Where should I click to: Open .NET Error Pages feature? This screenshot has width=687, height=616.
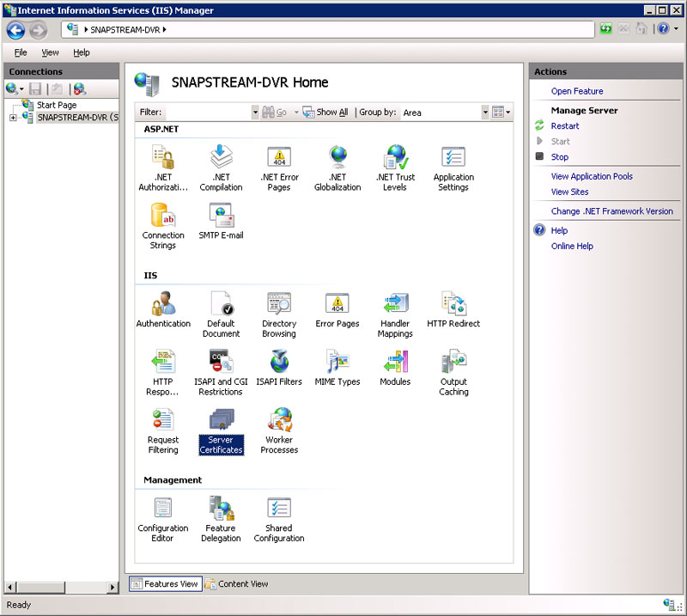[x=279, y=168]
